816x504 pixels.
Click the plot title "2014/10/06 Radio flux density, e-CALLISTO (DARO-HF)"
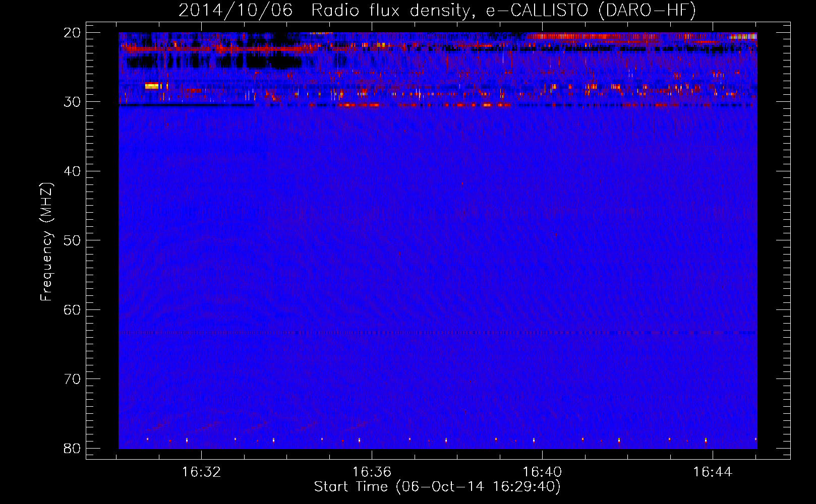click(437, 11)
